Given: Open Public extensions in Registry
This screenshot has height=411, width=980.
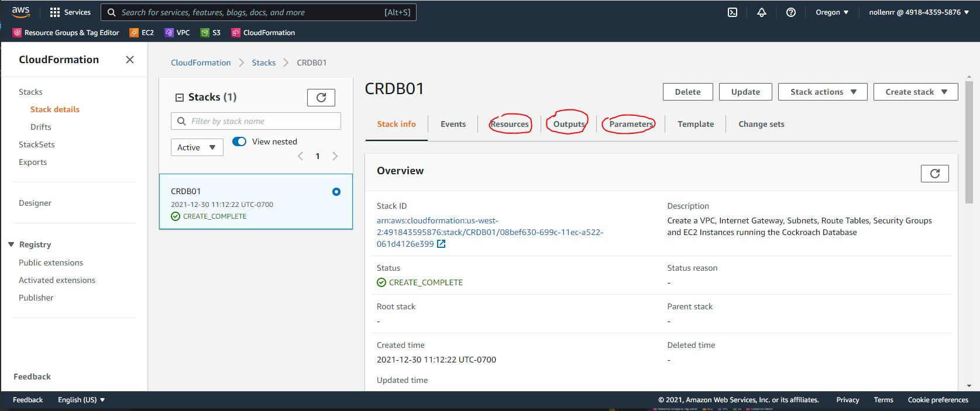Looking at the screenshot, I should tap(51, 263).
